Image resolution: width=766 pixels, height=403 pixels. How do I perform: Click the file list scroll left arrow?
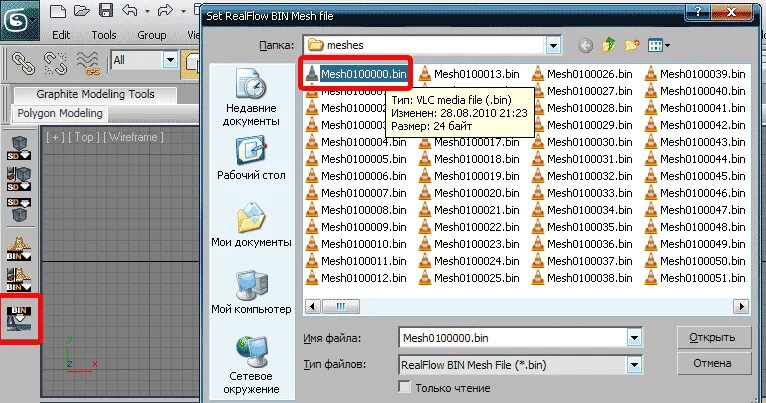(313, 306)
